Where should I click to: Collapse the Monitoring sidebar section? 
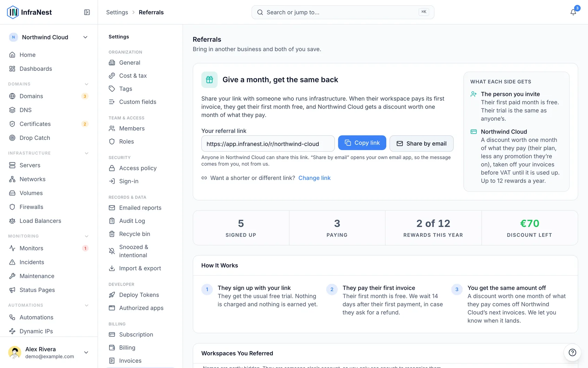pos(86,236)
